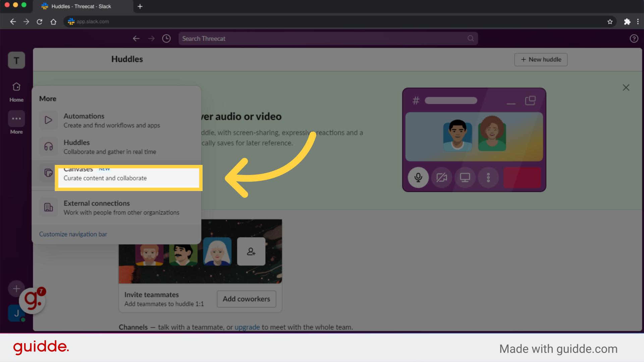Click the Huddles headphones icon
Viewport: 644px width, 362px height.
(x=48, y=146)
